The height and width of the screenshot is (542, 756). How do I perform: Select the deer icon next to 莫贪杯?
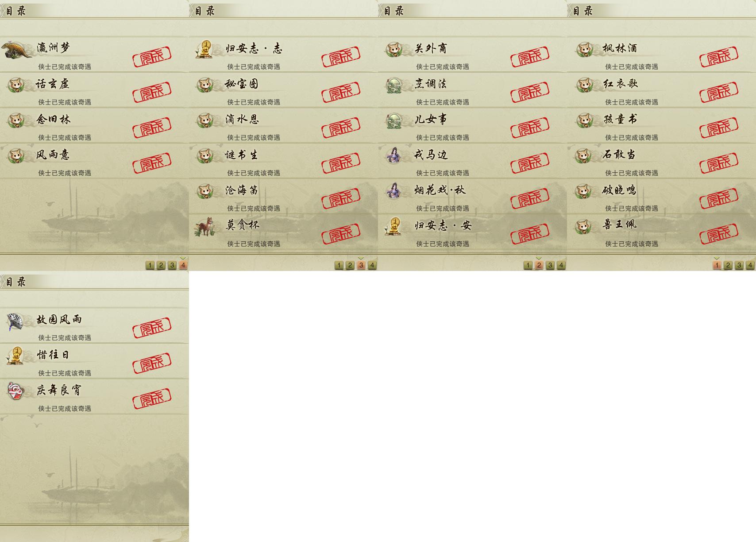(205, 227)
